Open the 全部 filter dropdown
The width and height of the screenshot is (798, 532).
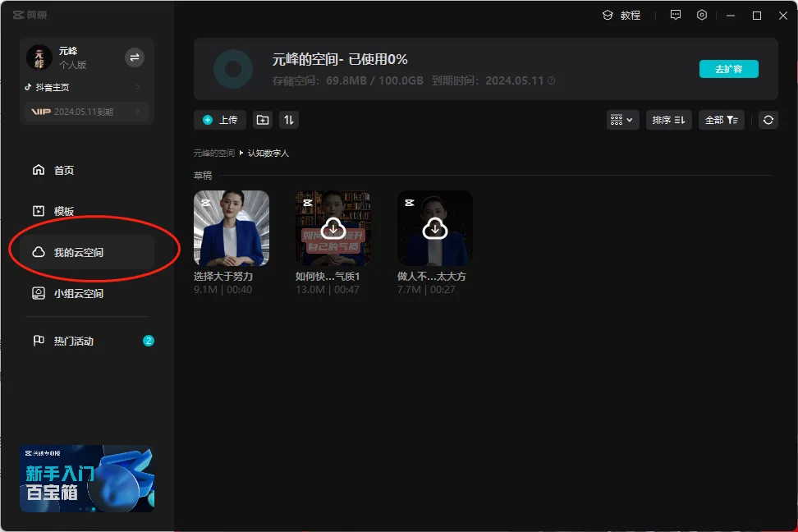[x=721, y=120]
